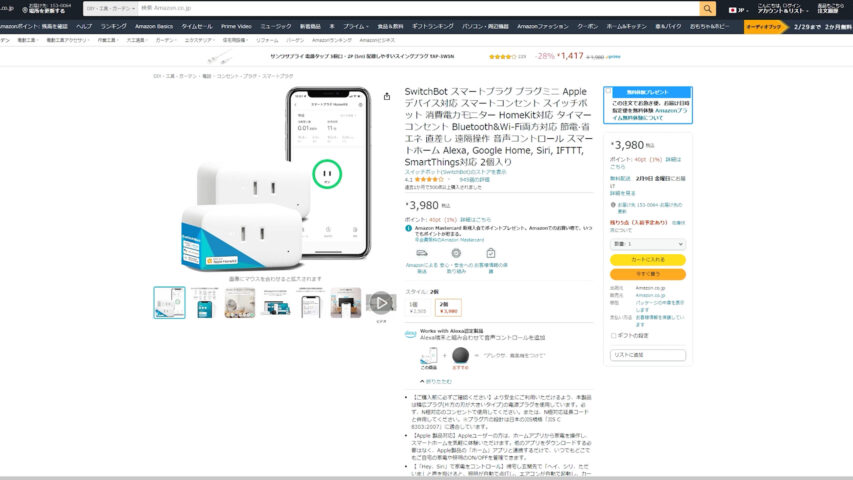Select the 1個 style option
This screenshot has height=480, width=853.
pyautogui.click(x=415, y=307)
